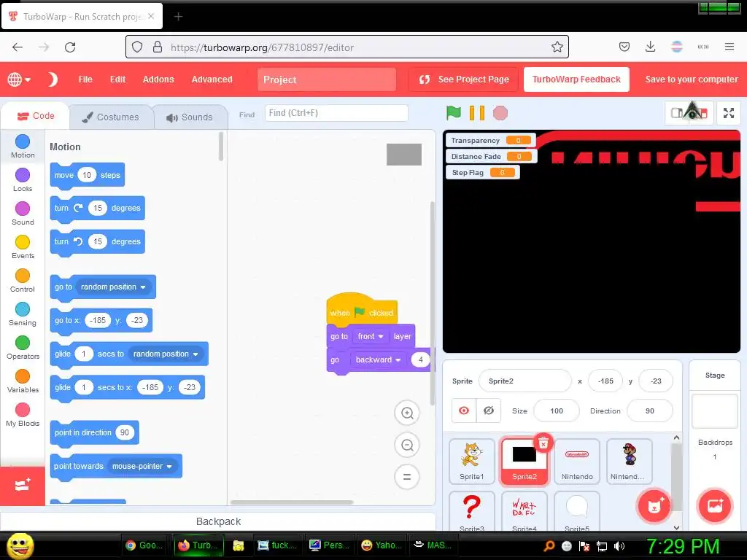Click the green flag to run project

point(454,113)
